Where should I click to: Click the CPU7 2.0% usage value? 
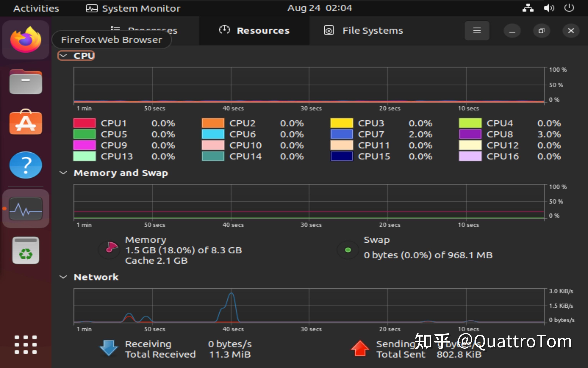point(420,134)
